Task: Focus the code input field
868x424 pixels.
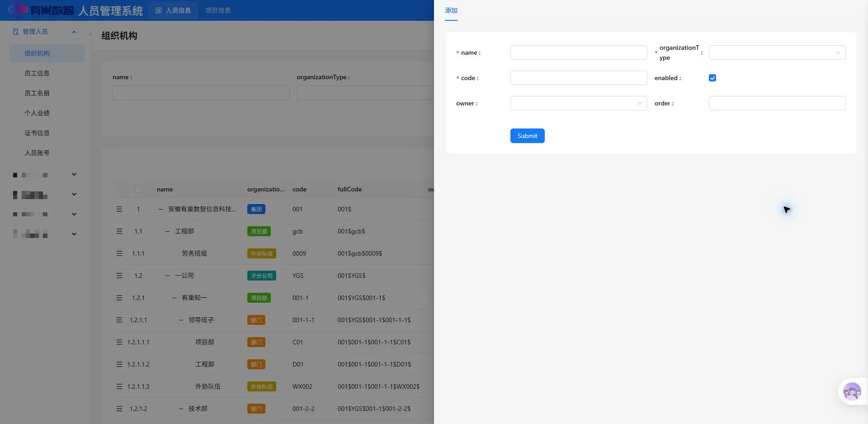Action: point(579,78)
